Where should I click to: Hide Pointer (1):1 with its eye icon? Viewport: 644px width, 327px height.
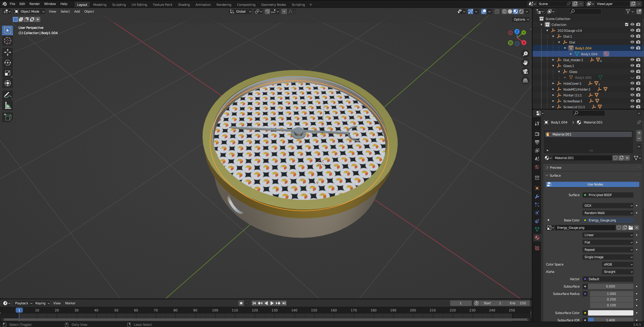(632, 95)
